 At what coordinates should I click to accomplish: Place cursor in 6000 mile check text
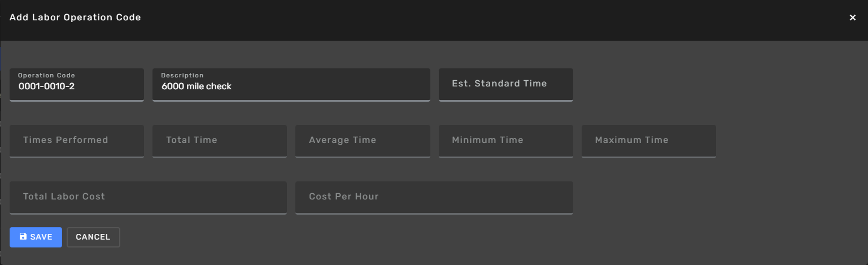[197, 86]
